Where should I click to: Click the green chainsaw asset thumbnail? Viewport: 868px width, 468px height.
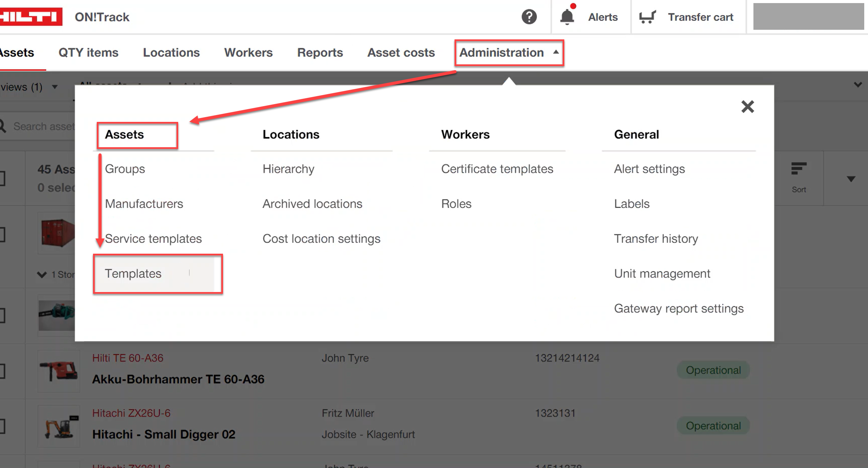(56, 315)
